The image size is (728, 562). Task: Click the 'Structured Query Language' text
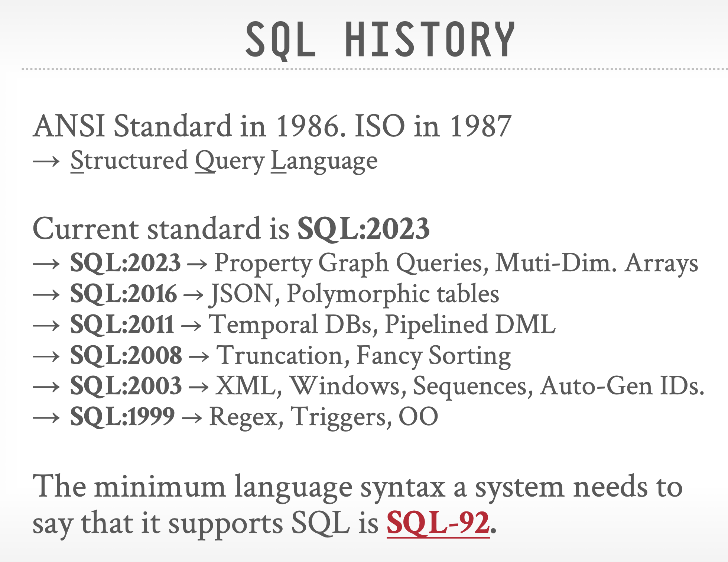pyautogui.click(x=224, y=161)
